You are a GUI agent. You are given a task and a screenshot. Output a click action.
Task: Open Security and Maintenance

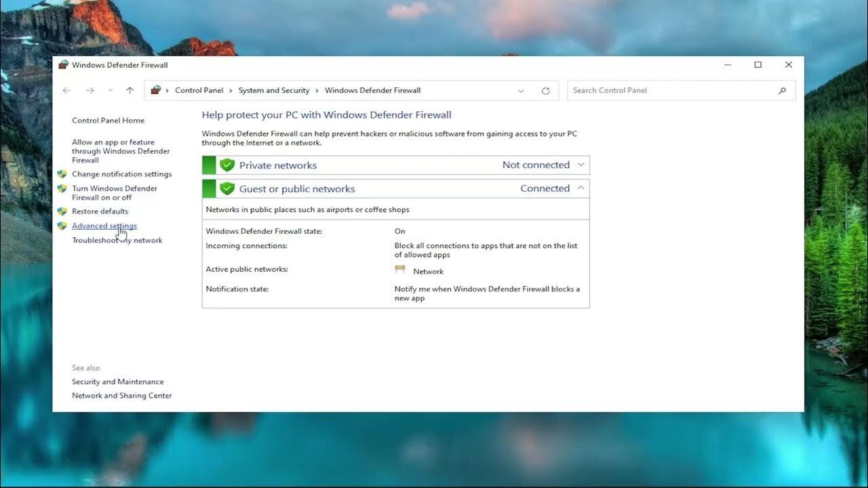point(117,381)
